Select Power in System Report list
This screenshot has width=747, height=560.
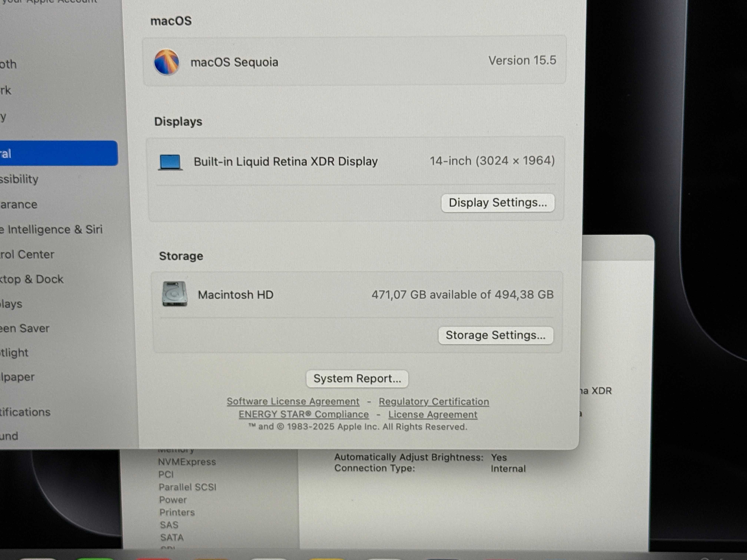[x=173, y=500]
